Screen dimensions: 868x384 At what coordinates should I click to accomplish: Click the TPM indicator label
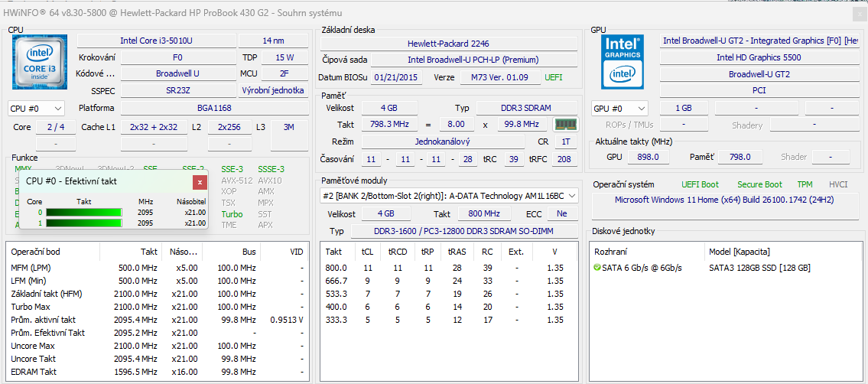point(805,184)
